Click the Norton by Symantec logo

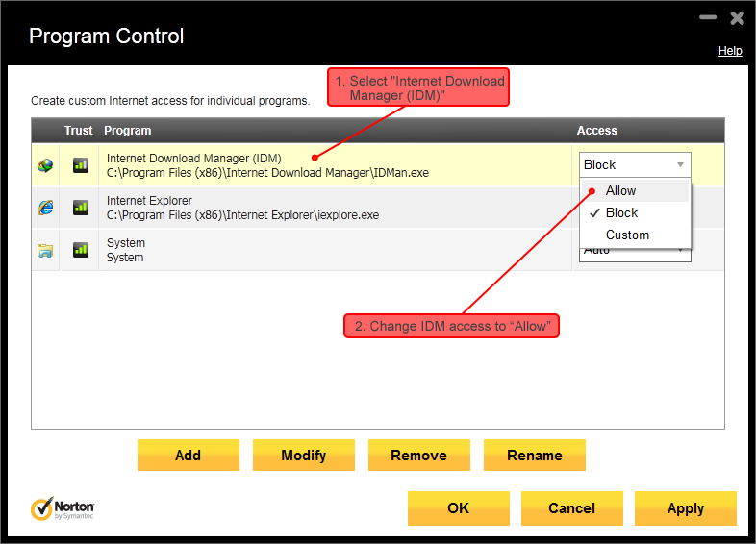[x=63, y=508]
